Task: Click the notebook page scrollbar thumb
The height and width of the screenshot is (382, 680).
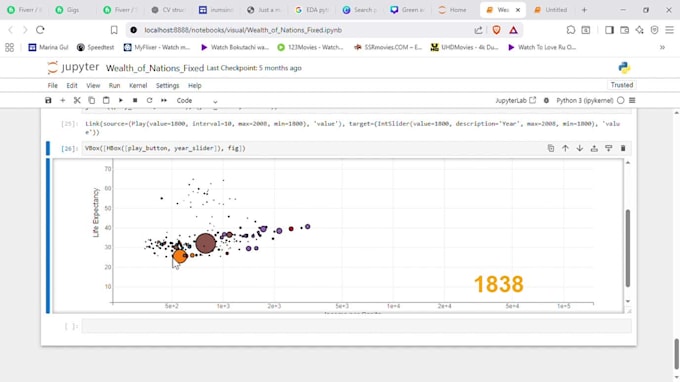Action: coord(676,354)
